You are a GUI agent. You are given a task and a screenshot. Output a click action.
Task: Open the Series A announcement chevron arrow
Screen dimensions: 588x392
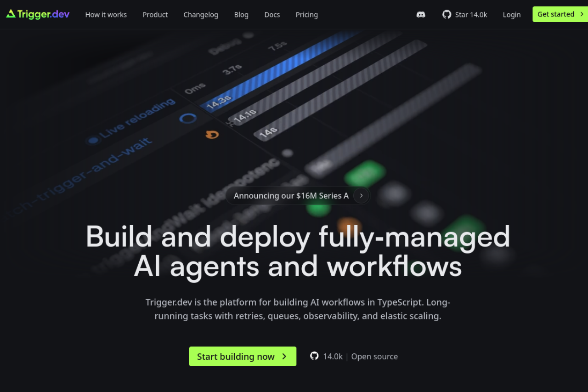coord(361,195)
